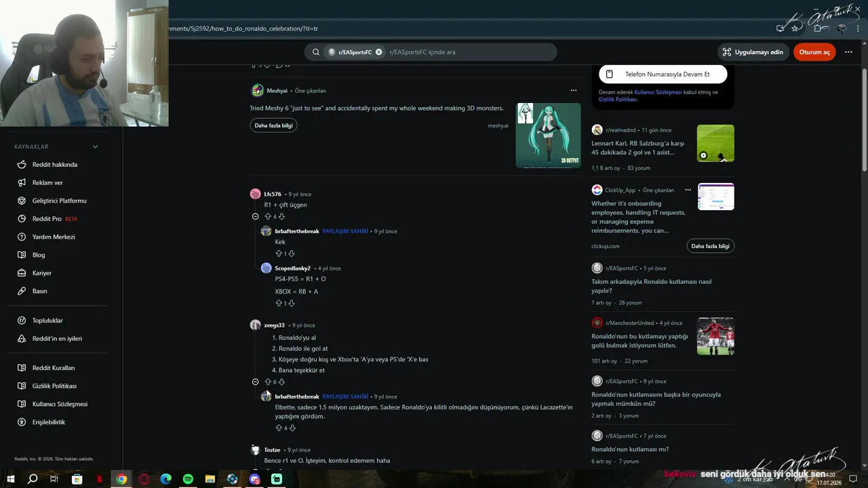Click Telefon Numarasıyla Devam Et button

pyautogui.click(x=663, y=74)
